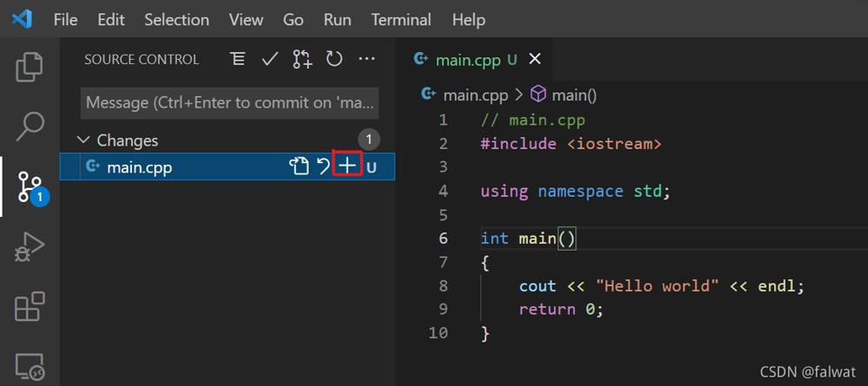The height and width of the screenshot is (386, 868).
Task: Select the Source Control activity bar icon
Action: [30, 186]
